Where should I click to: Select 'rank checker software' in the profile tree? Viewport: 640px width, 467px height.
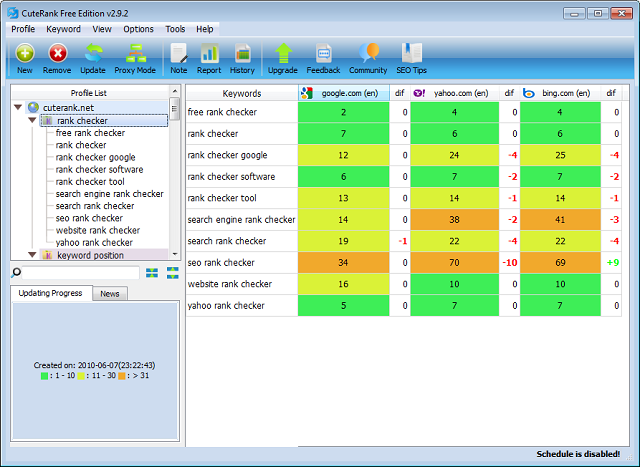pyautogui.click(x=99, y=169)
